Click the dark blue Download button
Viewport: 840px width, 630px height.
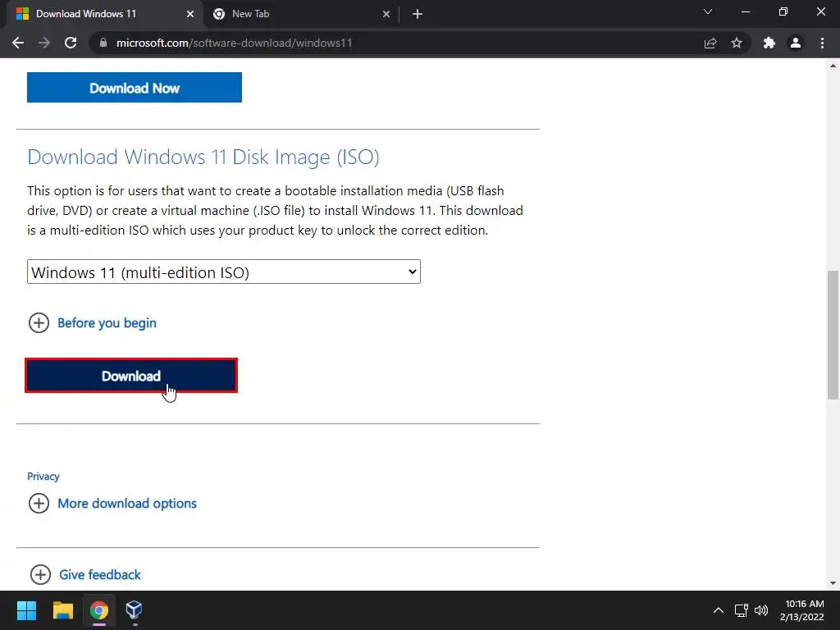coord(131,376)
